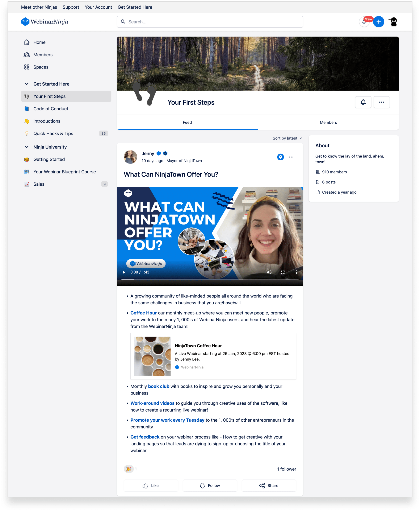Open Meet other Ninjas in top menu

(x=39, y=7)
